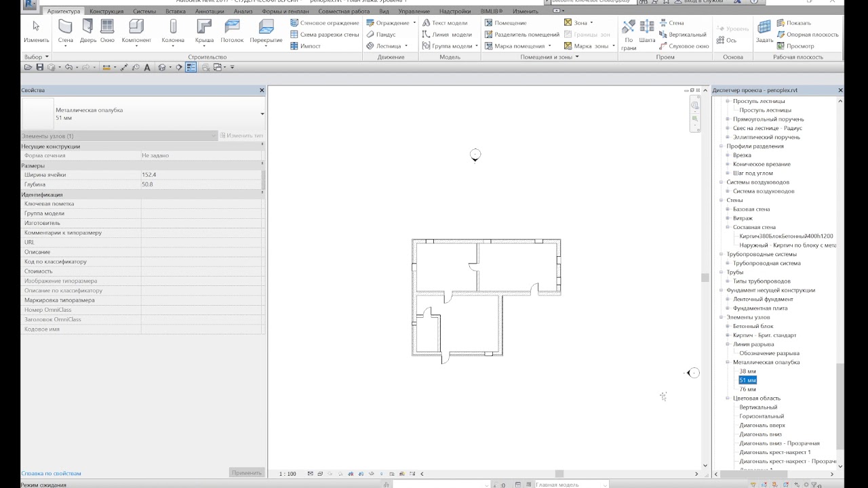Viewport: 868px width, 488px height.
Task: Click Просмотр work plane viewer
Action: (x=795, y=46)
